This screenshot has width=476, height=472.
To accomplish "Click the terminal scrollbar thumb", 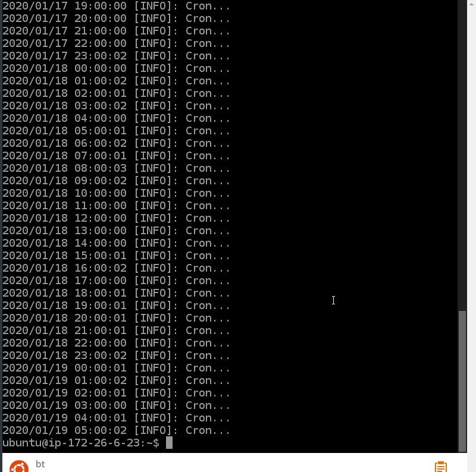I will point(462,380).
